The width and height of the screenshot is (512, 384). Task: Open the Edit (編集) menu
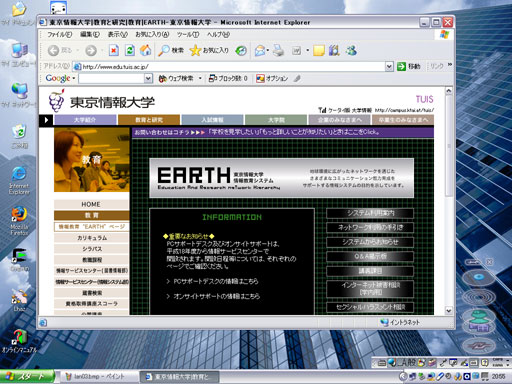(90, 34)
